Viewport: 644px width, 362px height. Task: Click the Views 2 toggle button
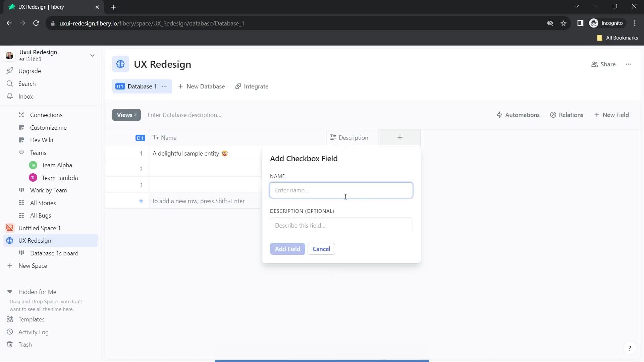(126, 115)
